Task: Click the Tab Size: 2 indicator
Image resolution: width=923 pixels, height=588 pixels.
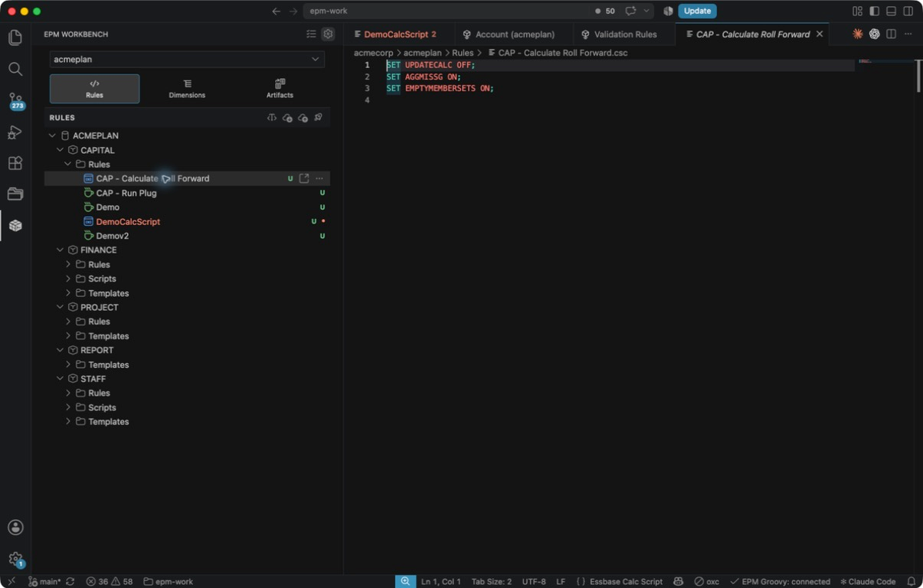Action: 492,582
